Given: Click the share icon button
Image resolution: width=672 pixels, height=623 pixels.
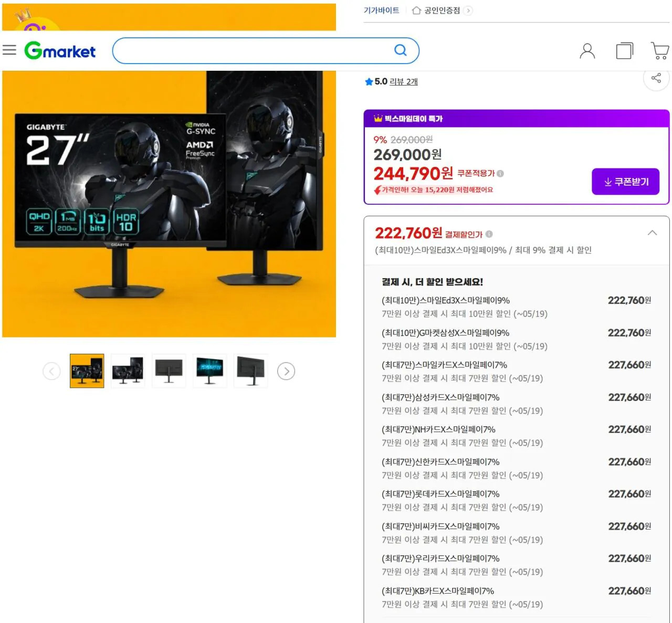Looking at the screenshot, I should (x=656, y=78).
